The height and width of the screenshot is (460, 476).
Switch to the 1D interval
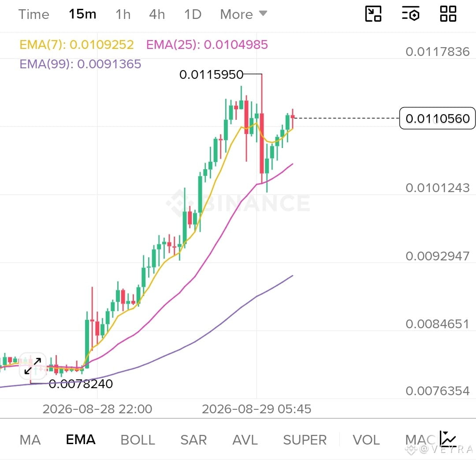click(x=193, y=14)
